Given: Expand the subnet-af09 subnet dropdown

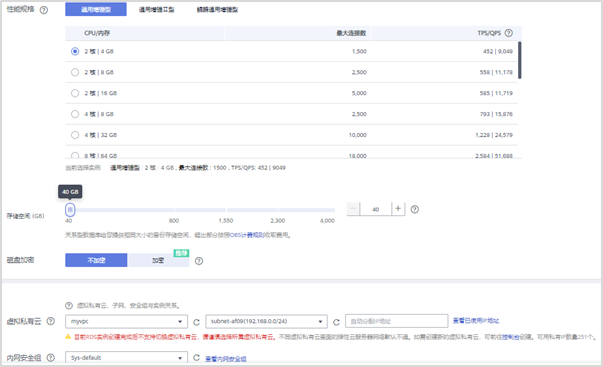Looking at the screenshot, I should pos(267,322).
